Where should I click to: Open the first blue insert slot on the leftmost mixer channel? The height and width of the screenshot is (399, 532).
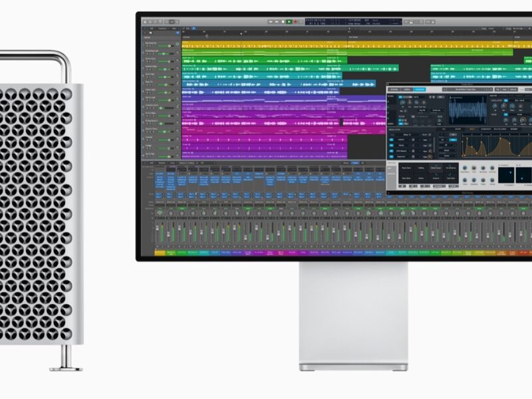point(160,178)
